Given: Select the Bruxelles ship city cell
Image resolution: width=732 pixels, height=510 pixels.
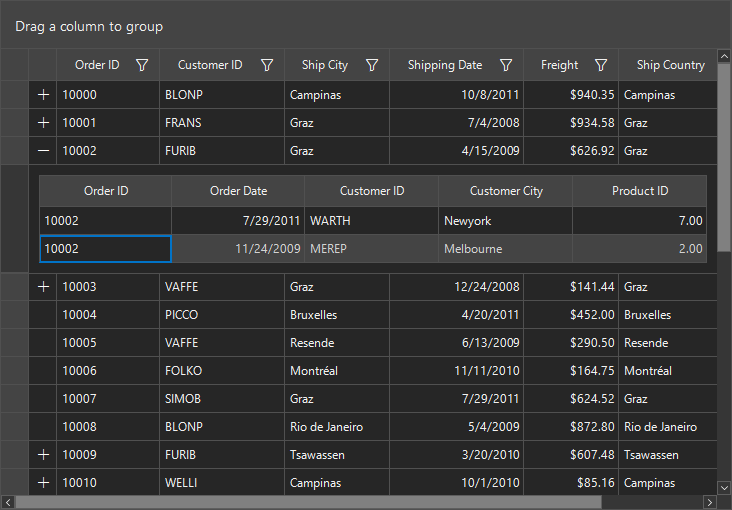Looking at the screenshot, I should (337, 315).
